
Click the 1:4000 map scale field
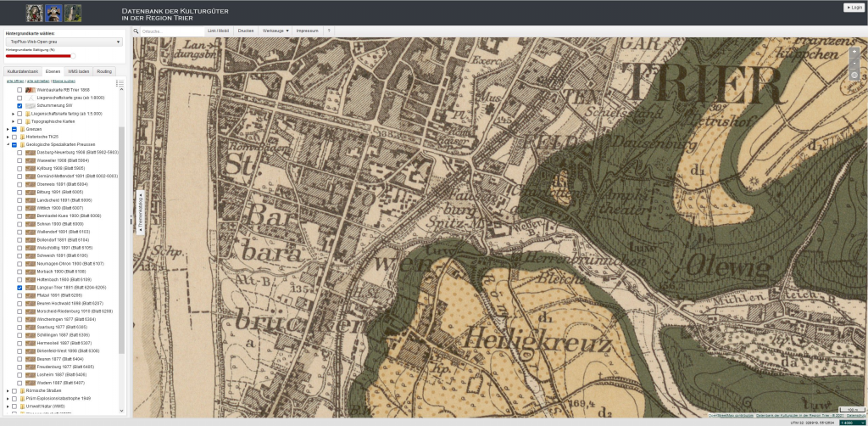point(853,423)
